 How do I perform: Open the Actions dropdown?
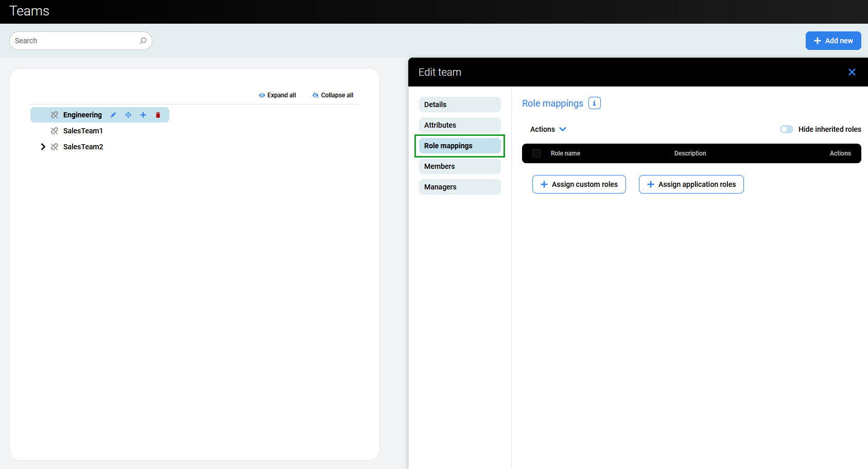pyautogui.click(x=548, y=129)
